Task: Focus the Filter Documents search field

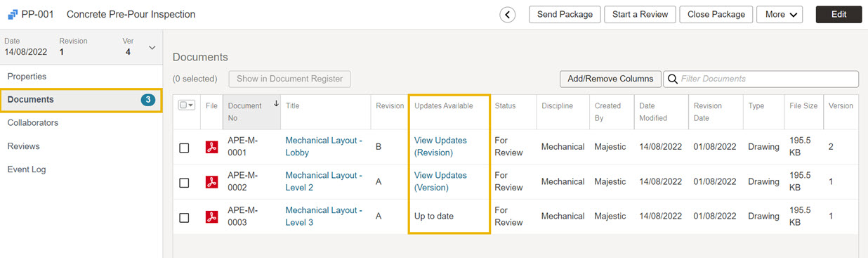Action: pyautogui.click(x=761, y=79)
